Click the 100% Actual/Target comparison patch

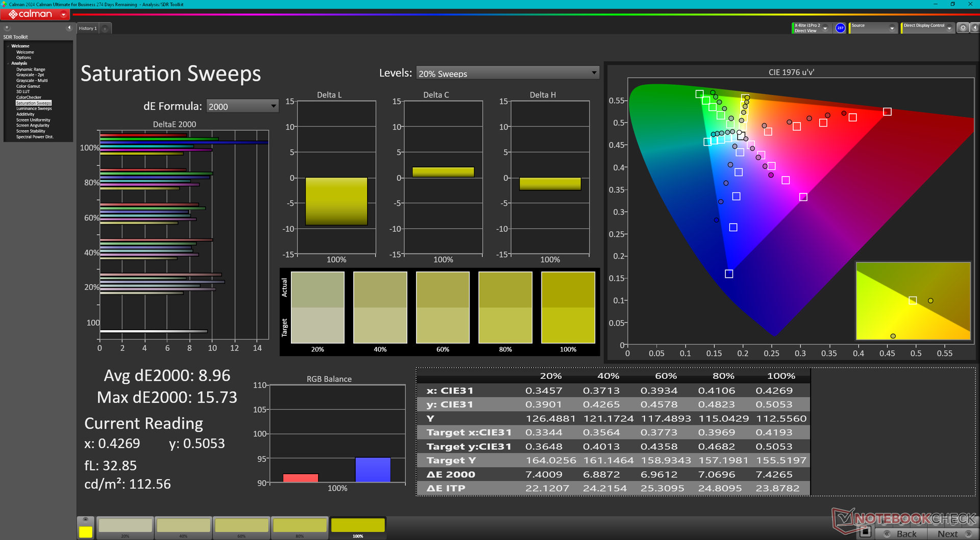point(568,307)
